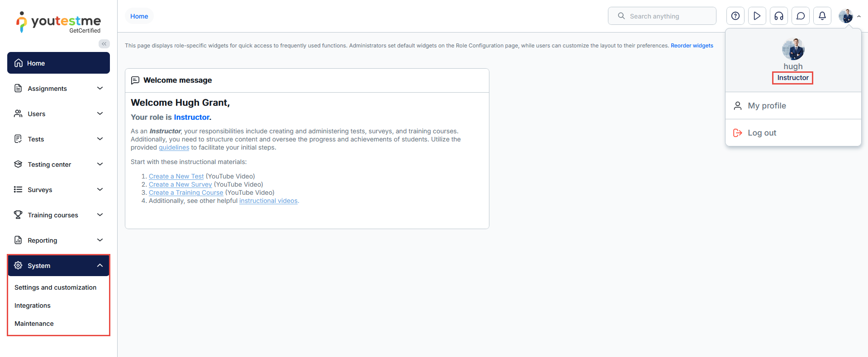
Task: Open the Create a Training Course link
Action: pyautogui.click(x=186, y=193)
